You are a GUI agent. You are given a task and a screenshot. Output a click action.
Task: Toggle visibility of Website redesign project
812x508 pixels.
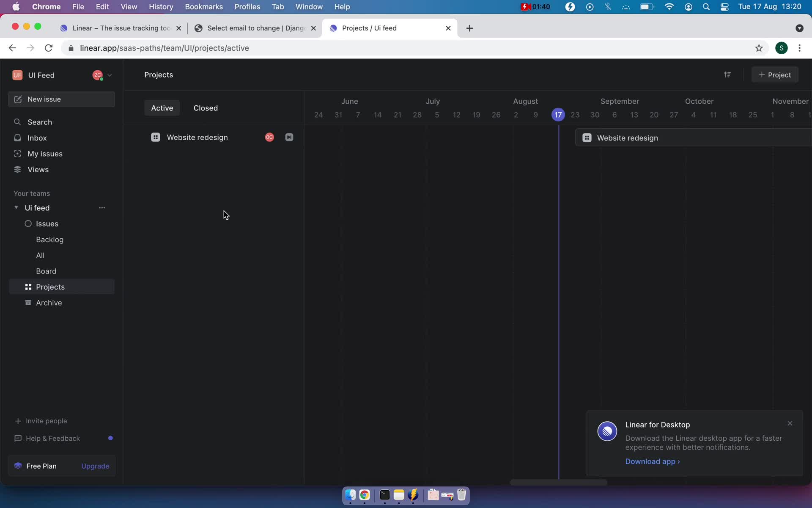(289, 137)
